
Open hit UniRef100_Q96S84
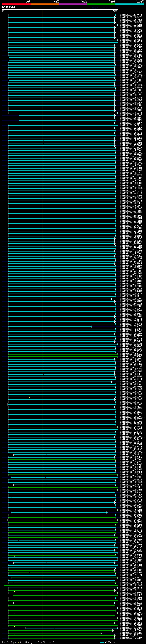pos(131,88)
